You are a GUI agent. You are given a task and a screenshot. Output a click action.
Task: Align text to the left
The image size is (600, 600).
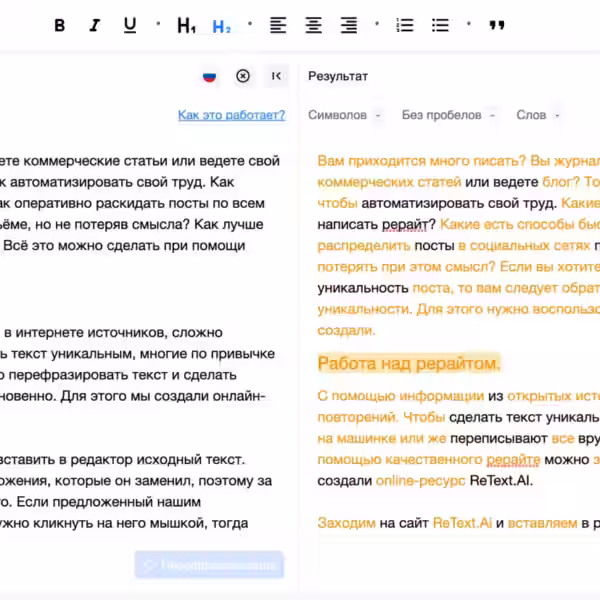278,26
